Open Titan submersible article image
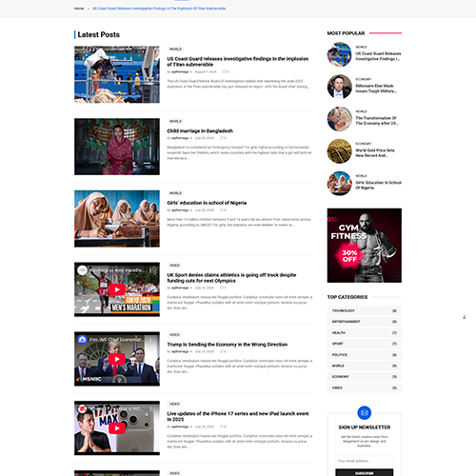This screenshot has height=476, width=476. tap(117, 74)
